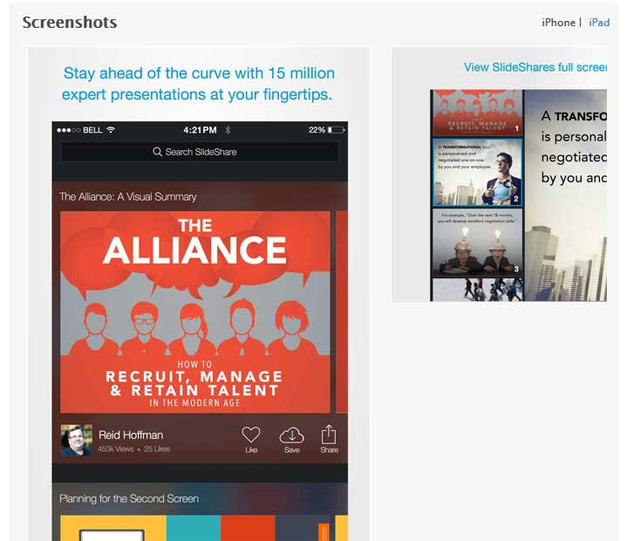Screen dimensions: 640x541
Task: Click the Search SlideShare field
Action: click(x=200, y=152)
